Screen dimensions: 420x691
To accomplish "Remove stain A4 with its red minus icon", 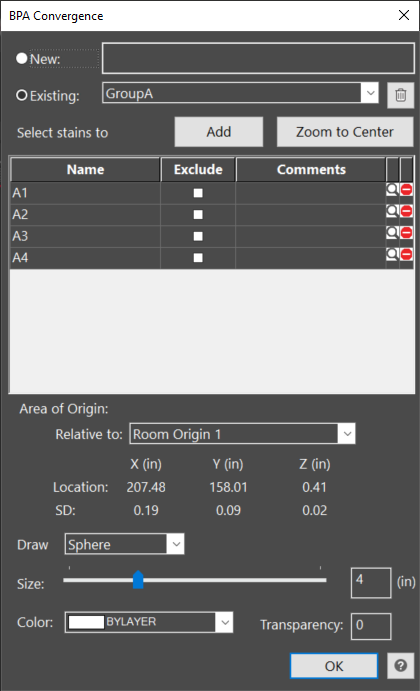I will pyautogui.click(x=406, y=254).
